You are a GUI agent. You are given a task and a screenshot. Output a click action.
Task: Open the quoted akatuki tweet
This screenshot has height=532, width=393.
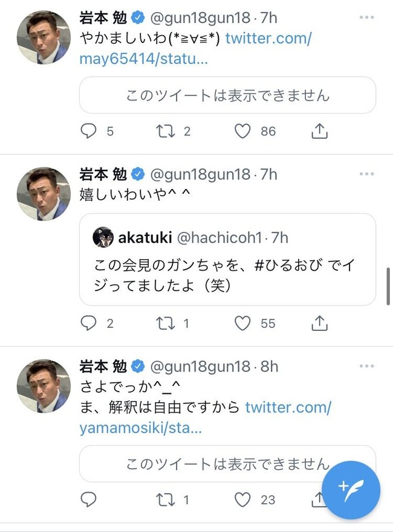pos(227,260)
